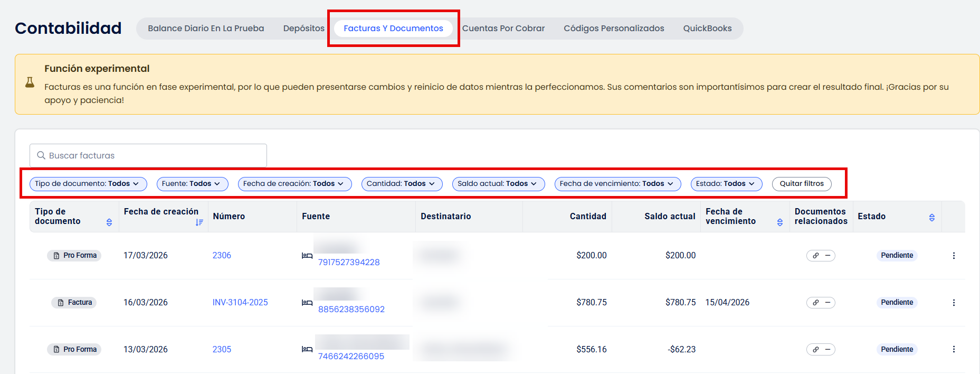The width and height of the screenshot is (980, 374).
Task: Open the three-dot menu for INV-3104-2025
Action: [x=954, y=303]
